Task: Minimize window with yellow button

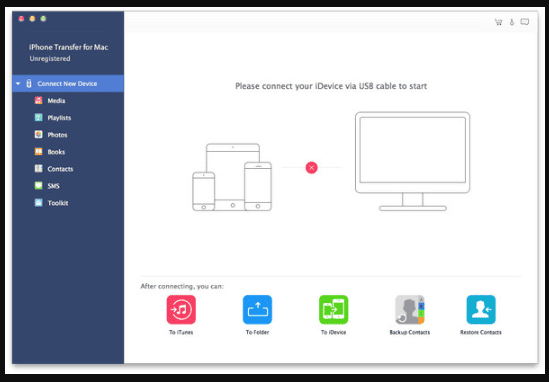Action: click(x=32, y=19)
